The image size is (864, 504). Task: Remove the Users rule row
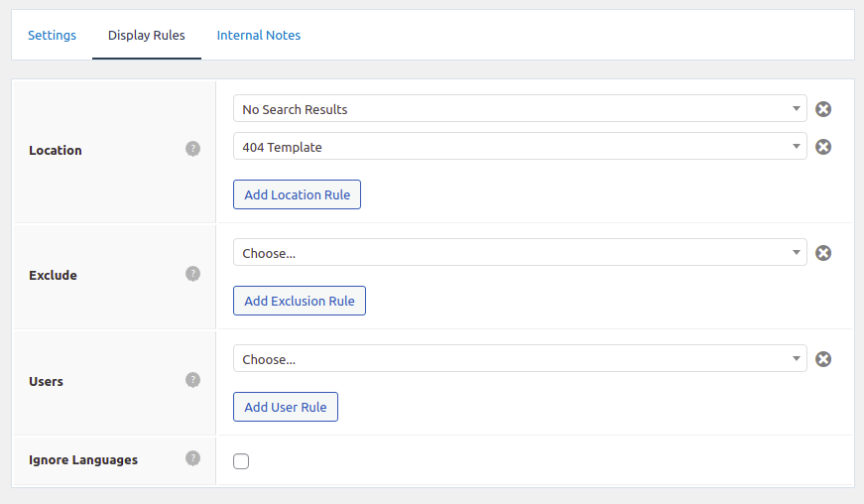coord(823,359)
